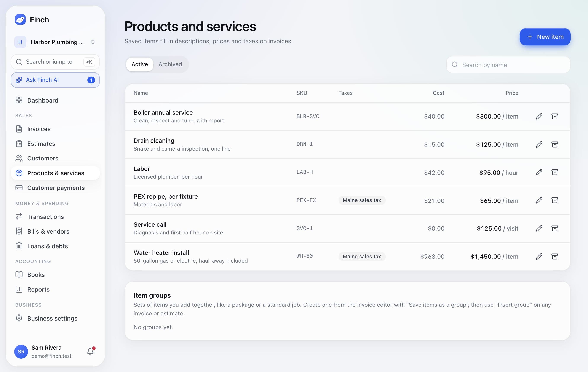The image size is (588, 372).
Task: Open notifications bell
Action: point(90,351)
